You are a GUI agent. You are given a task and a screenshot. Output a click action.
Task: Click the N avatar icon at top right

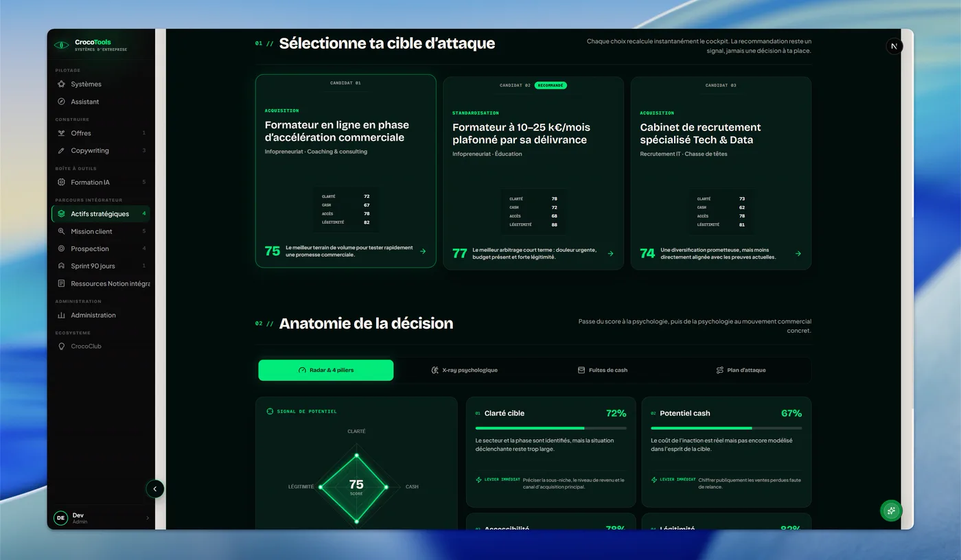point(894,46)
